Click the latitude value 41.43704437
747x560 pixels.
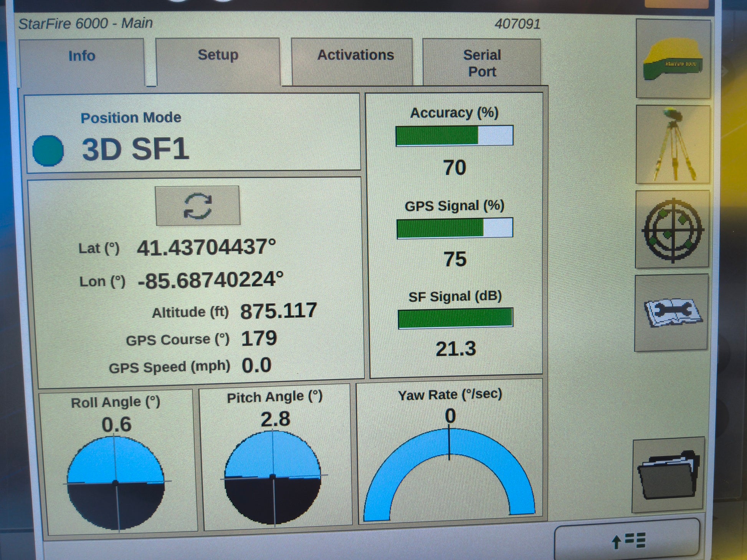(x=206, y=247)
